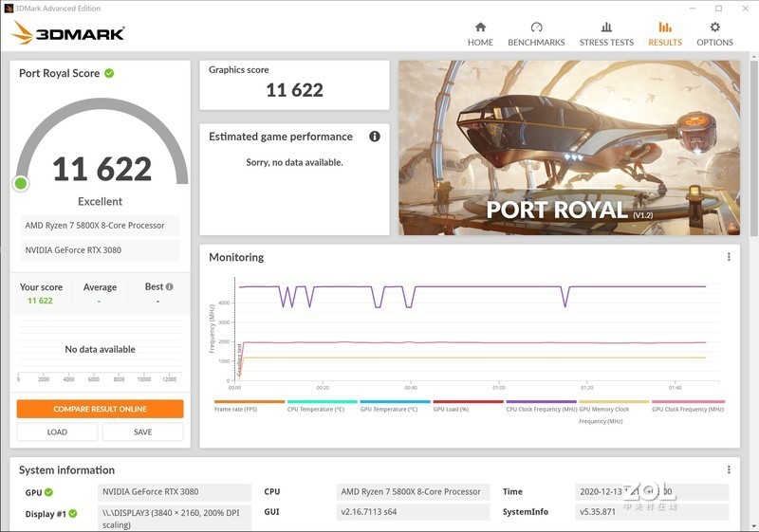The width and height of the screenshot is (759, 532).
Task: Switch to STRESS TESTS tab
Action: (606, 34)
